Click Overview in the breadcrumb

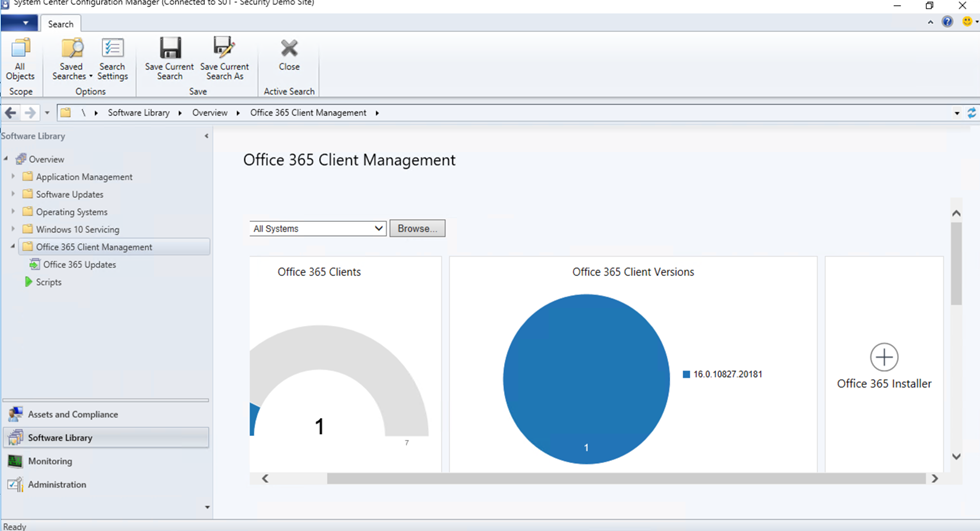tap(210, 113)
